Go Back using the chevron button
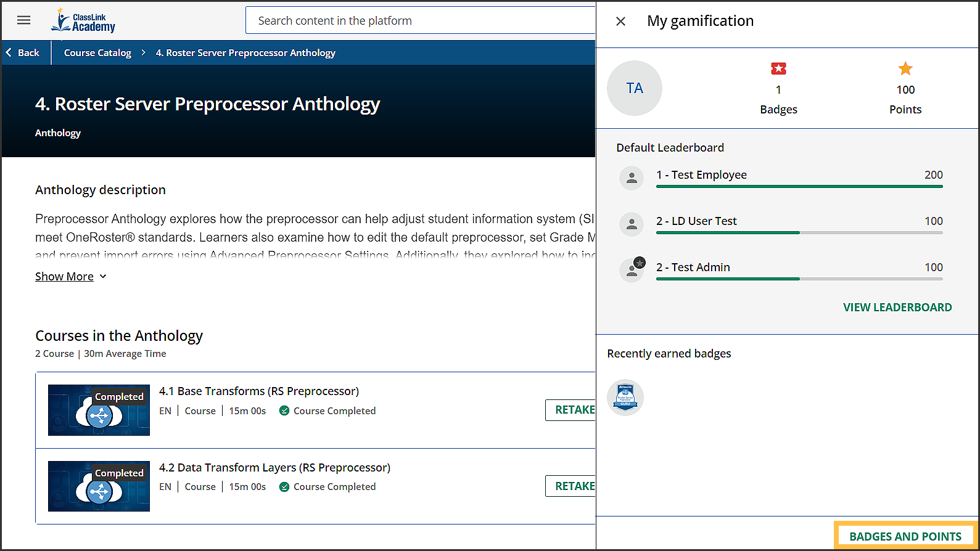 23,53
